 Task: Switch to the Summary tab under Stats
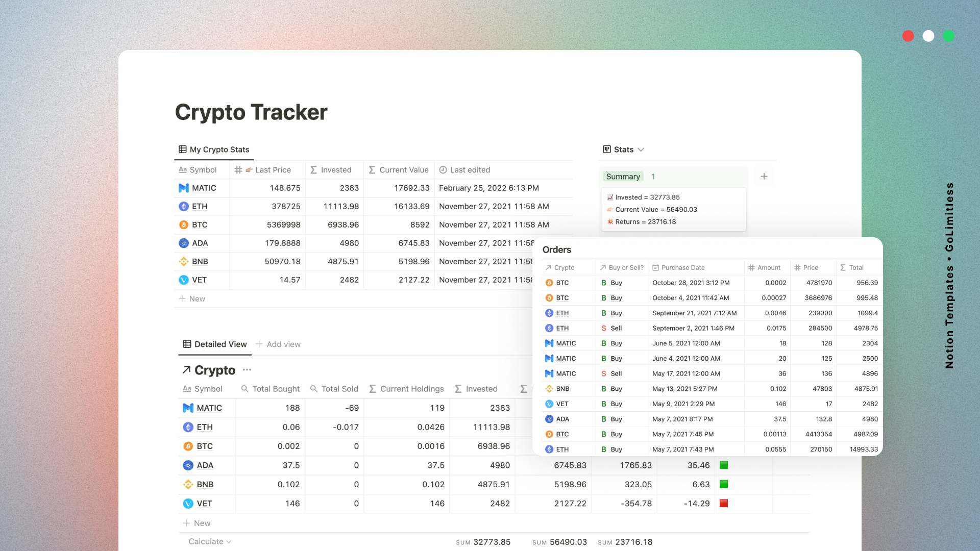point(623,177)
